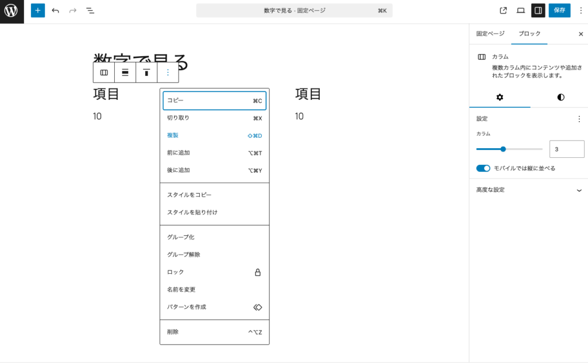
Task: Toggle the settings sidebar panel
Action: click(538, 10)
